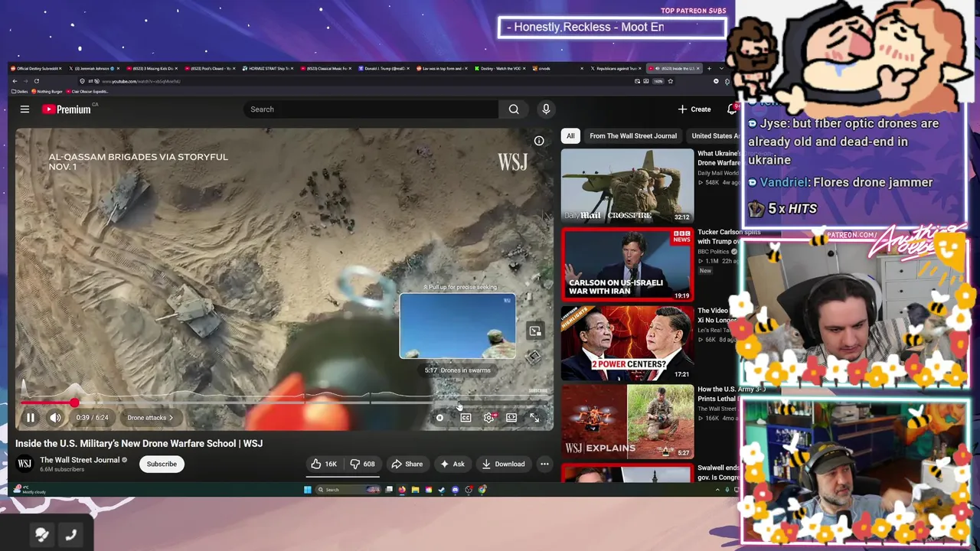Select the United States chip
Viewport: 980px width, 551px height.
point(715,135)
